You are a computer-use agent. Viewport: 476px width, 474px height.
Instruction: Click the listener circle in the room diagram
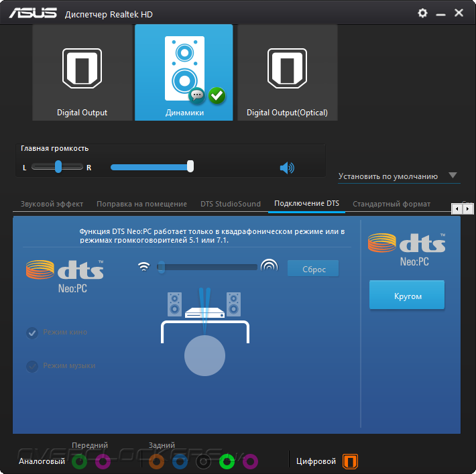(x=204, y=355)
